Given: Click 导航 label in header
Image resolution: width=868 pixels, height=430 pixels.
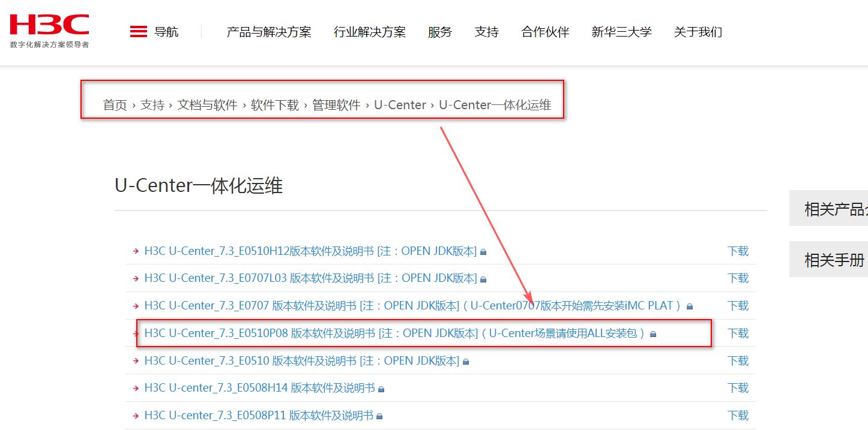Looking at the screenshot, I should 166,32.
